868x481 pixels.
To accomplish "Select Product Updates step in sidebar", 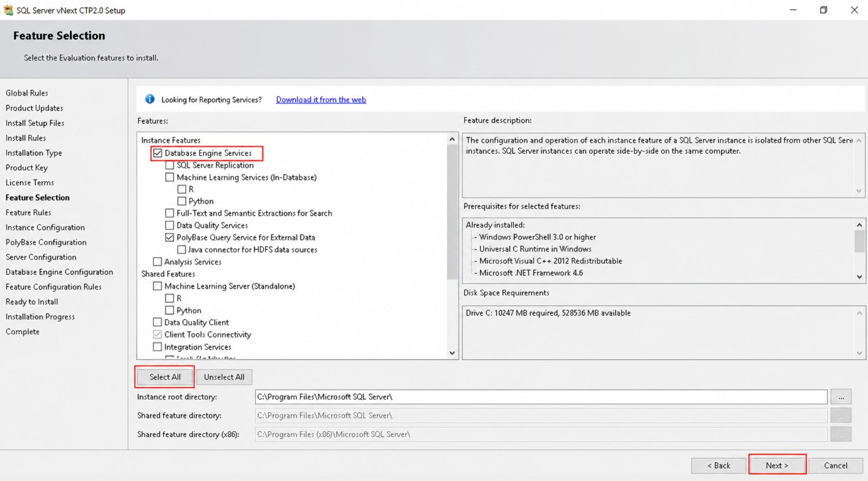I will point(34,108).
